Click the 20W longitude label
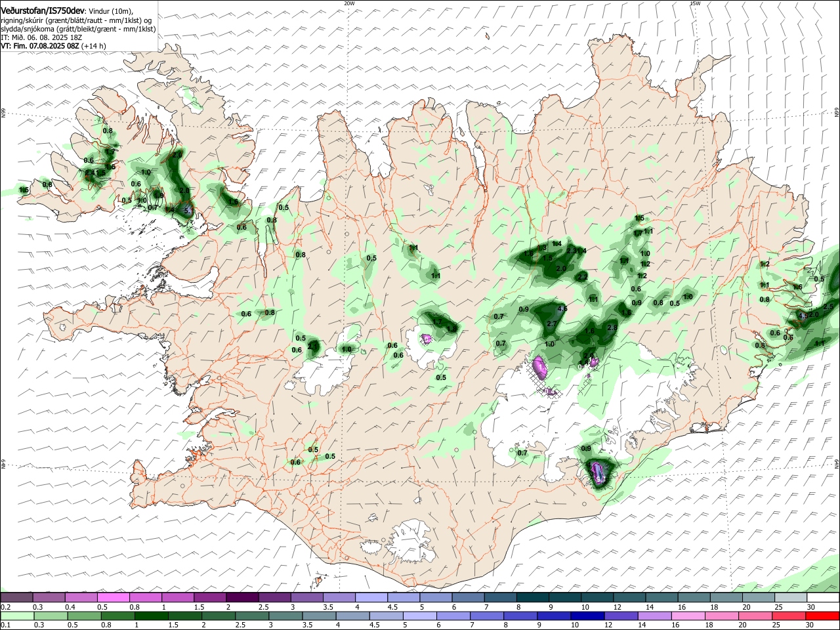The image size is (840, 630). tap(349, 3)
